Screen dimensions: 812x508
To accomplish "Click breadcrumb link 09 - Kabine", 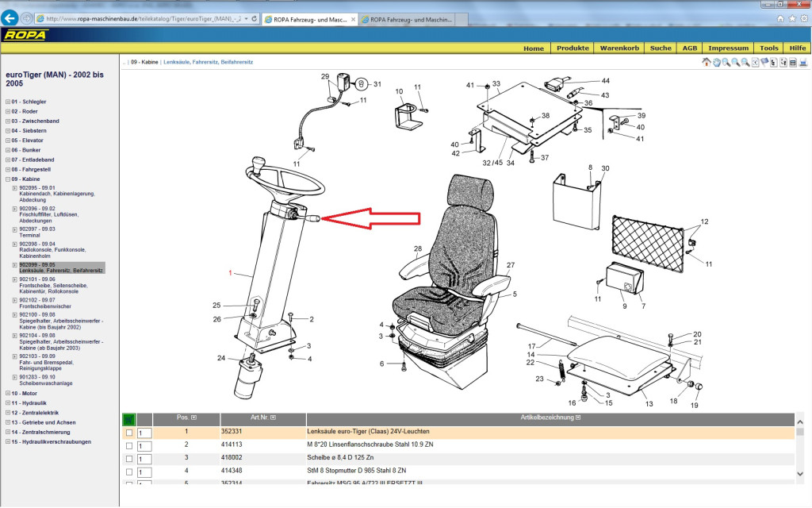I will tap(144, 62).
